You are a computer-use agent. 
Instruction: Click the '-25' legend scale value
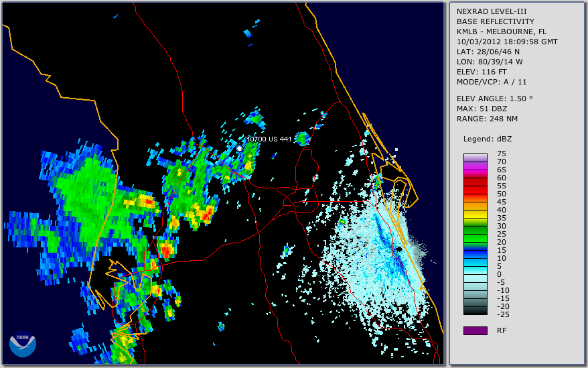click(503, 314)
